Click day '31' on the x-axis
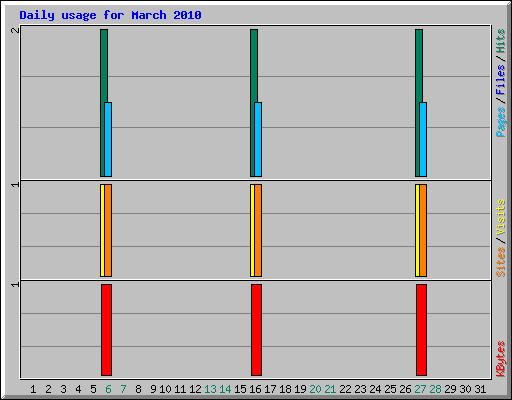512x400 pixels. tap(480, 389)
